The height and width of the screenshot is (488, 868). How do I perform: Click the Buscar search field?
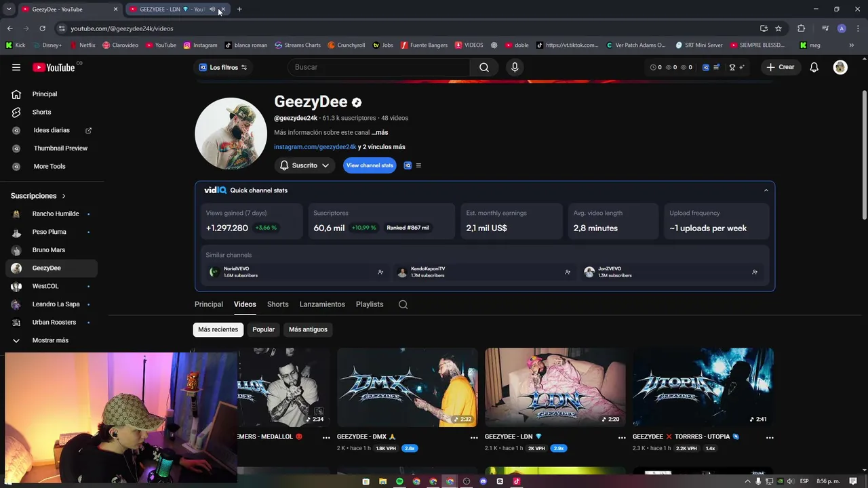pyautogui.click(x=378, y=67)
